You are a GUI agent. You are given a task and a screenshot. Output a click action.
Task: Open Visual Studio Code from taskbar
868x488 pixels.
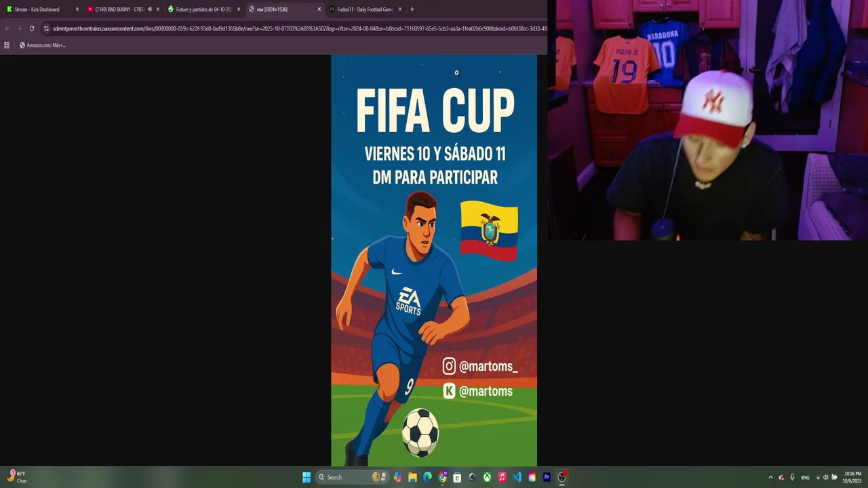click(x=517, y=477)
